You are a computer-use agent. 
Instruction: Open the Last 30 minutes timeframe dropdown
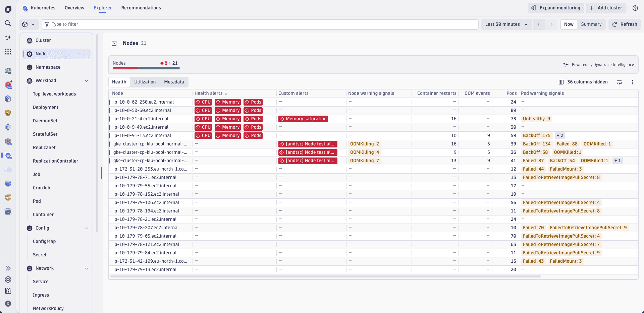pyautogui.click(x=506, y=24)
